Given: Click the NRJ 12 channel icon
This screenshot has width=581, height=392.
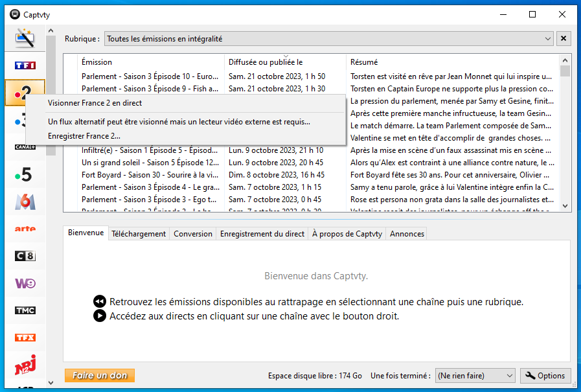Looking at the screenshot, I should [25, 365].
